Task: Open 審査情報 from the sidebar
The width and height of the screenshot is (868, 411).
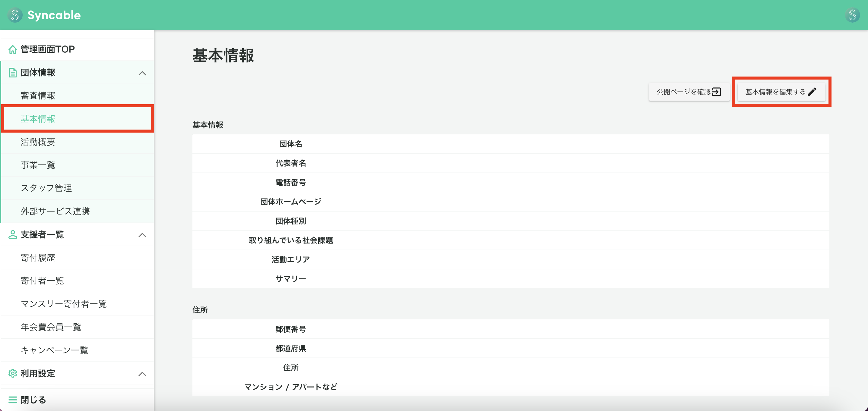Action: pos(38,95)
